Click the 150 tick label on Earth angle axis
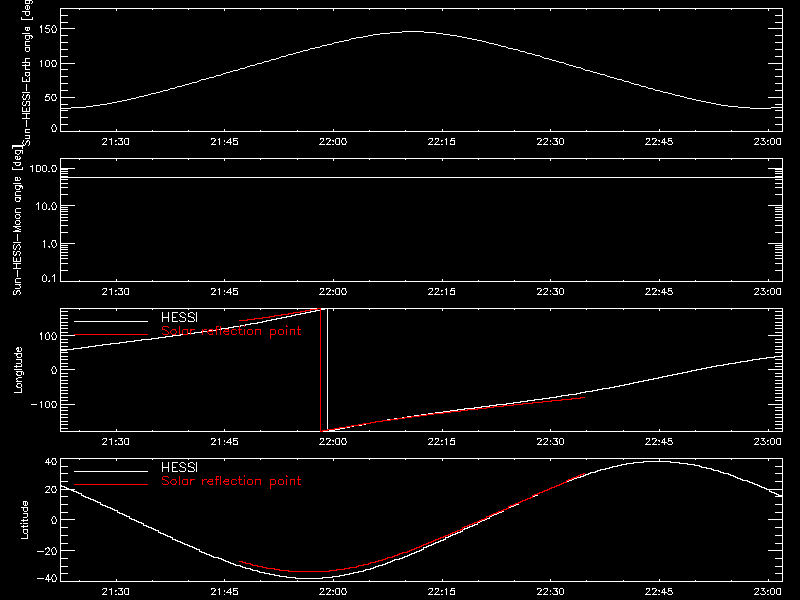Image resolution: width=800 pixels, height=600 pixels. [48, 30]
